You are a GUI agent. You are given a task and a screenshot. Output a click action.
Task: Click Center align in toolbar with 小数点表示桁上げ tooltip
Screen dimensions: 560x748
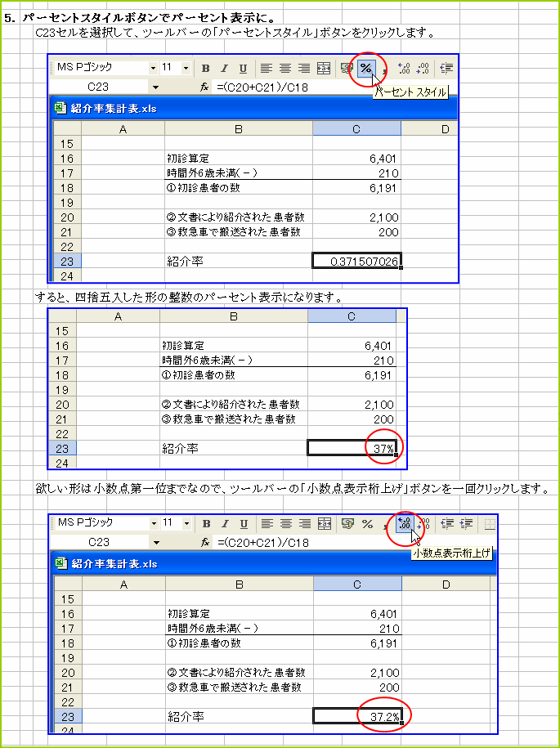286,524
